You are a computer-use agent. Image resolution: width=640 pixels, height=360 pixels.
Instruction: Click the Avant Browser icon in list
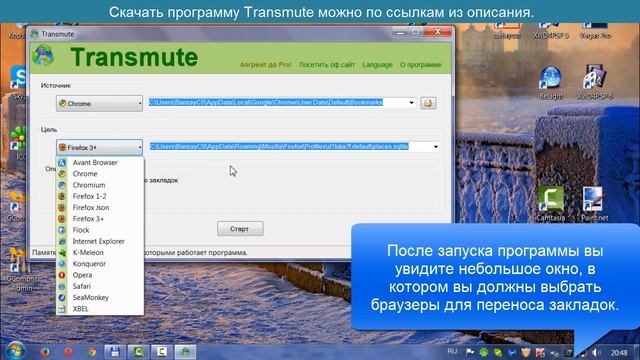[x=62, y=162]
